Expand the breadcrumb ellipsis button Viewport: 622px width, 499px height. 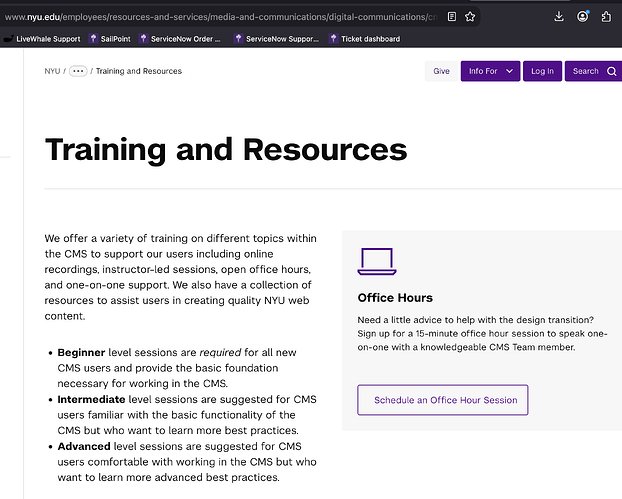78,71
